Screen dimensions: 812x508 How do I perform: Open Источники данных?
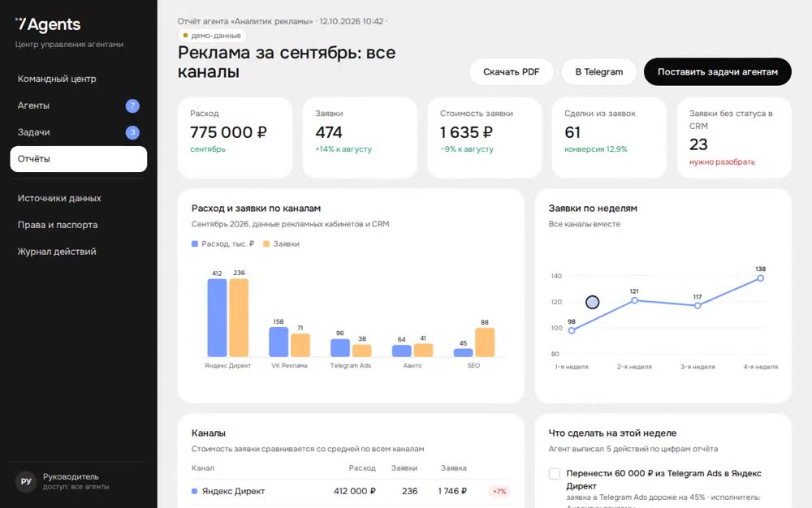tap(78, 198)
